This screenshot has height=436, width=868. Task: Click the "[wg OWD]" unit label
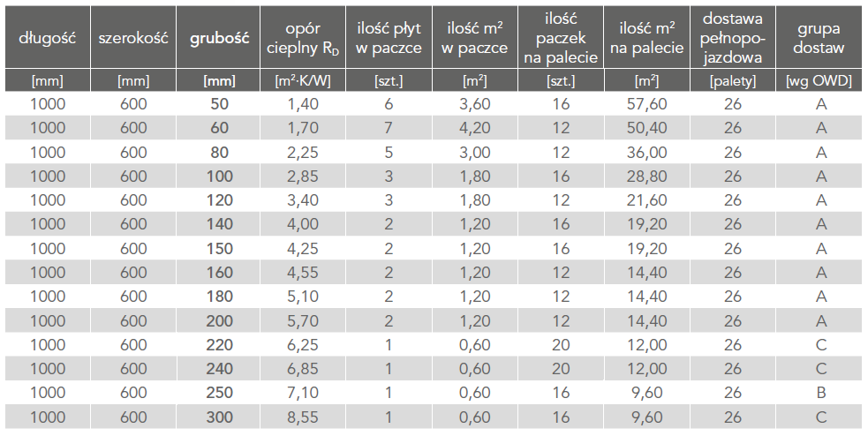tap(819, 81)
